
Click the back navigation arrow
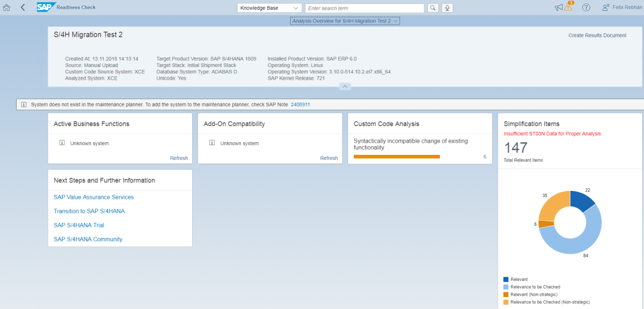pyautogui.click(x=22, y=7)
